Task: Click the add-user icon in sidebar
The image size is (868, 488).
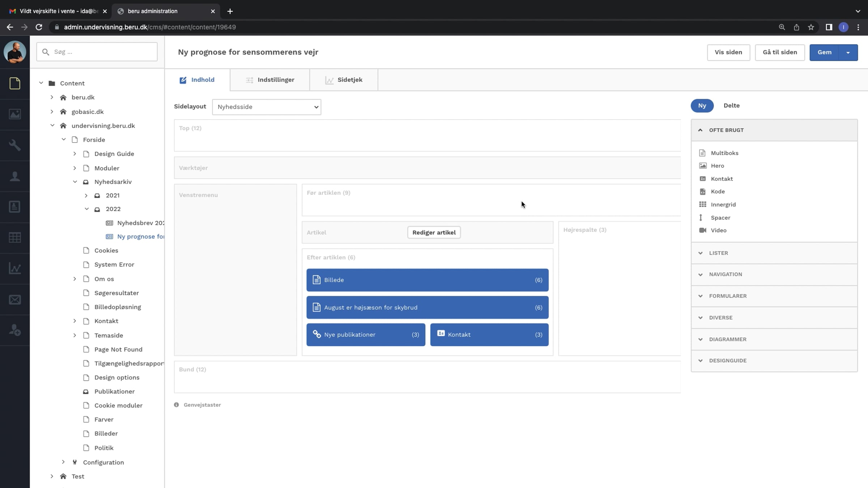Action: (15, 330)
